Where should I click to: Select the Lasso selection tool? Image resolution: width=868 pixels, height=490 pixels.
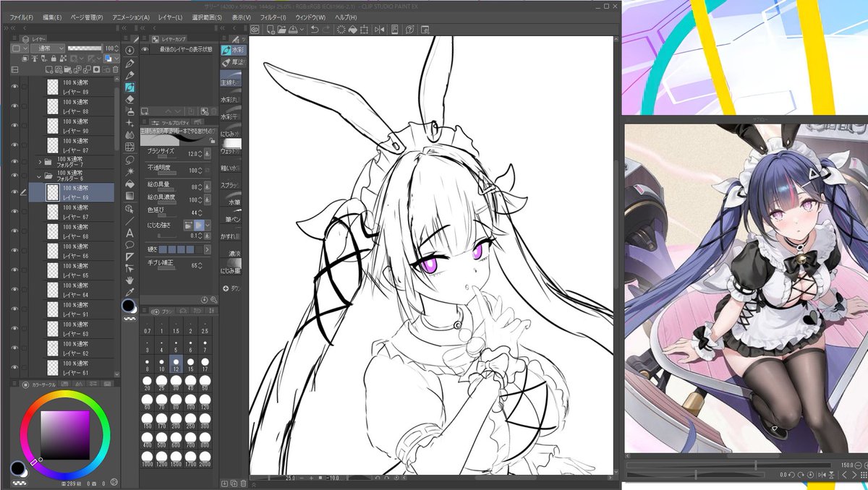coord(130,159)
